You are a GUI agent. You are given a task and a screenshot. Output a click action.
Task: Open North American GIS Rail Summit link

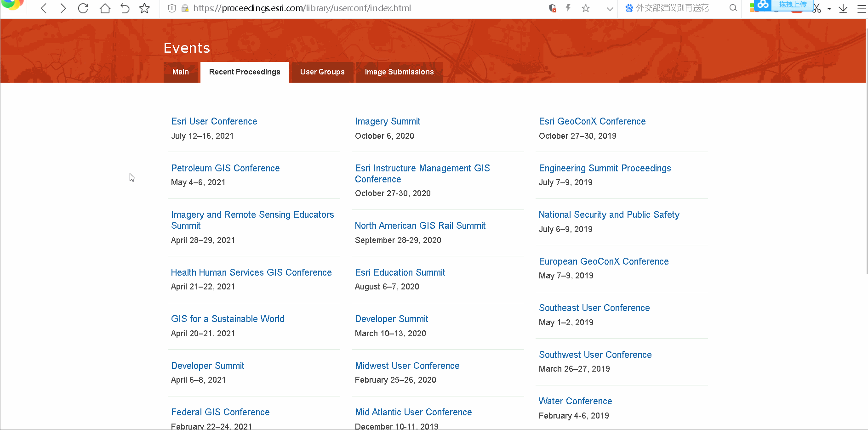pos(420,226)
